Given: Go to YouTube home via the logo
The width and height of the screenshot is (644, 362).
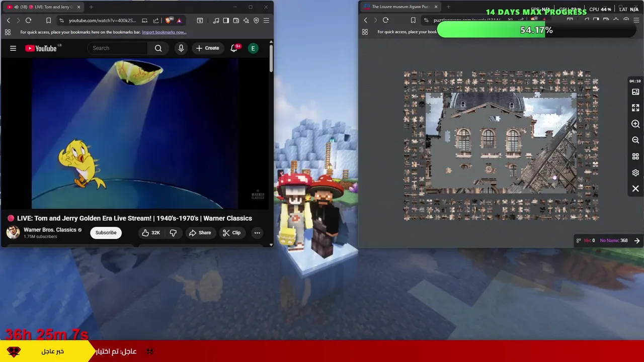Looking at the screenshot, I should (41, 48).
